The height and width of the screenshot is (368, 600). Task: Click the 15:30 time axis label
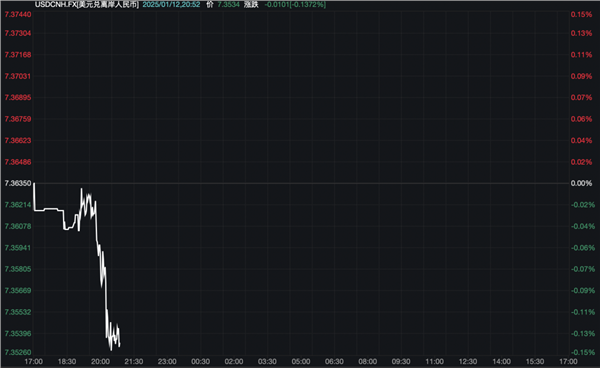[535, 361]
